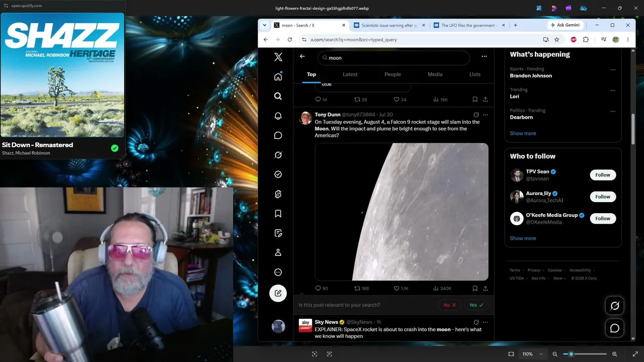This screenshot has width=644, height=362.
Task: Switch to the Media search tab
Action: point(435,74)
